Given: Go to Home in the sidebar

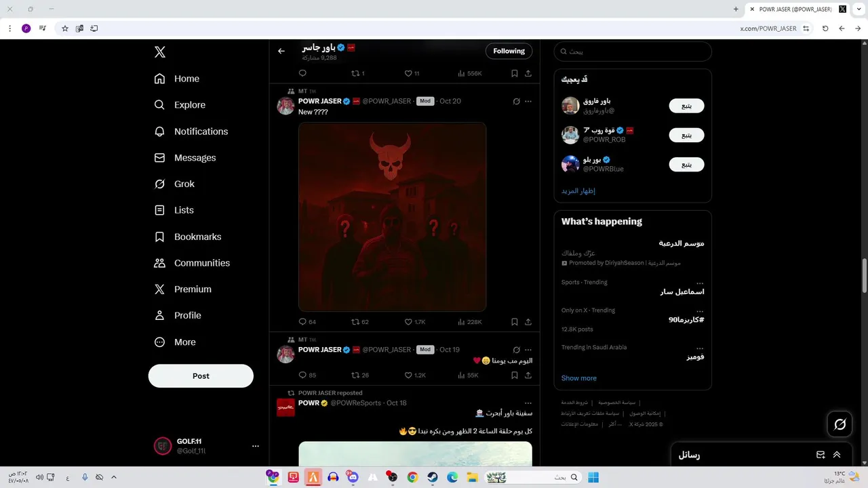Looking at the screenshot, I should point(177,79).
